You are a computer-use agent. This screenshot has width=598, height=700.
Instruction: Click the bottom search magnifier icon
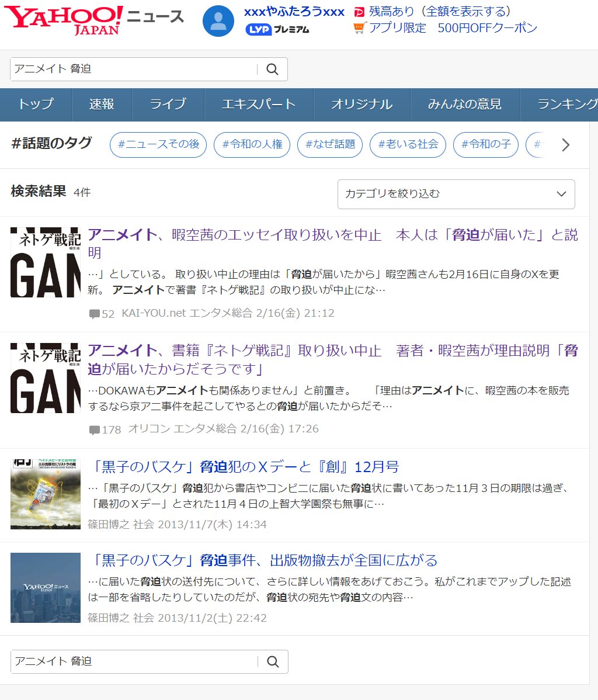[273, 661]
